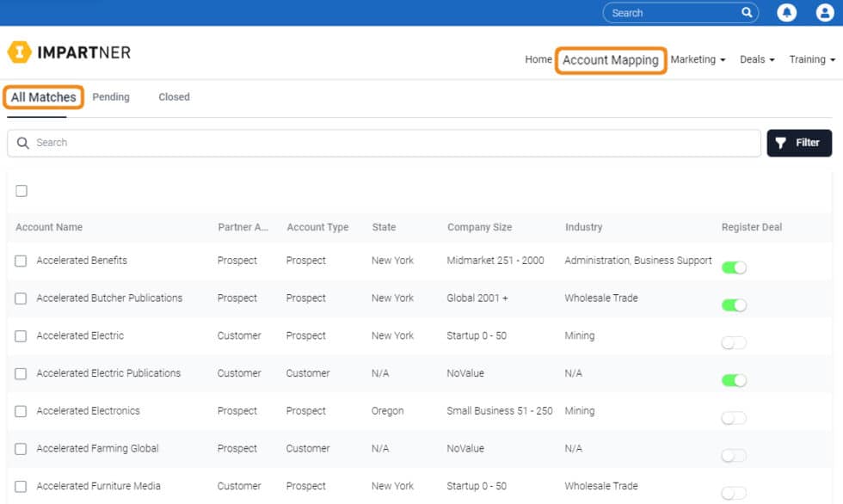843x504 pixels.
Task: Click the Account Mapping highlight in navigation
Action: coord(611,59)
